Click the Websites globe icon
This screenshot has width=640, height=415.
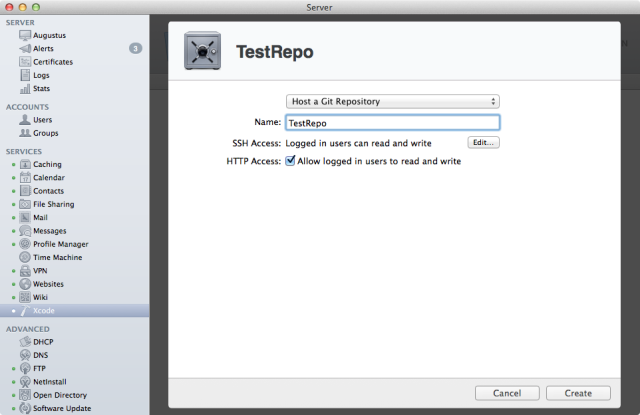click(x=25, y=284)
